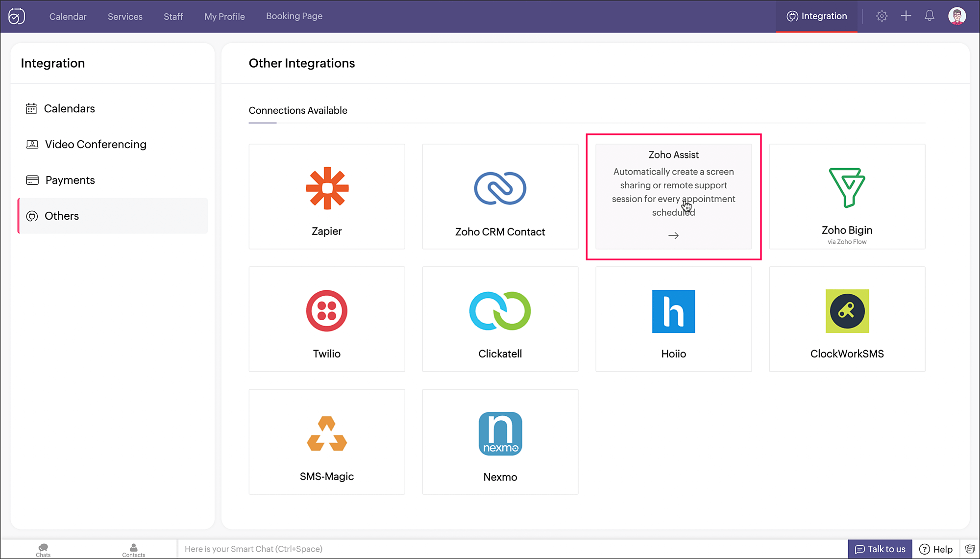Open notifications bell icon

929,16
